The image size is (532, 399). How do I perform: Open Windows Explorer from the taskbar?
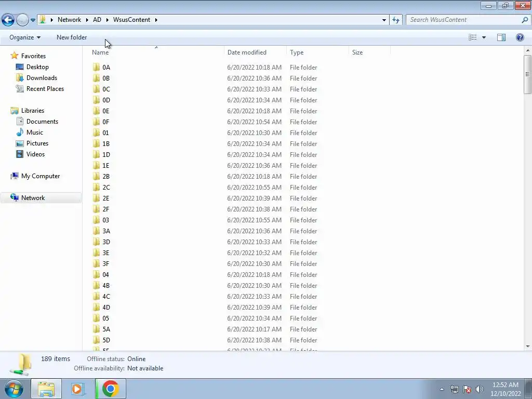pos(46,389)
